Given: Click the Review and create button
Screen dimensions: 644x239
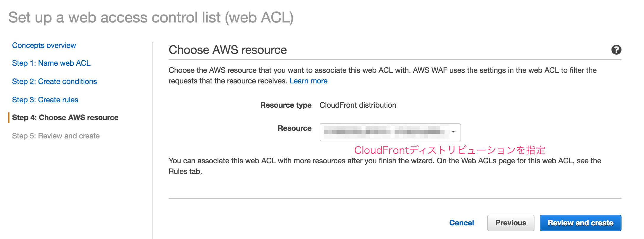Looking at the screenshot, I should click(x=580, y=223).
